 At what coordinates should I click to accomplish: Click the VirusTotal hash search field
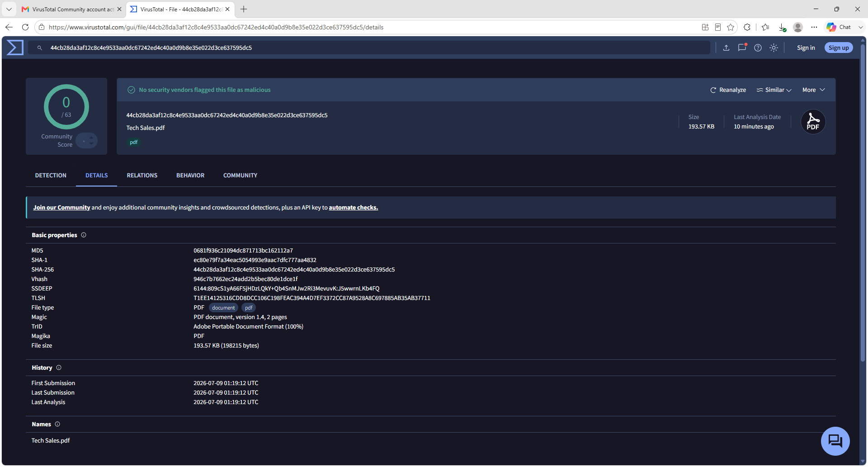369,48
